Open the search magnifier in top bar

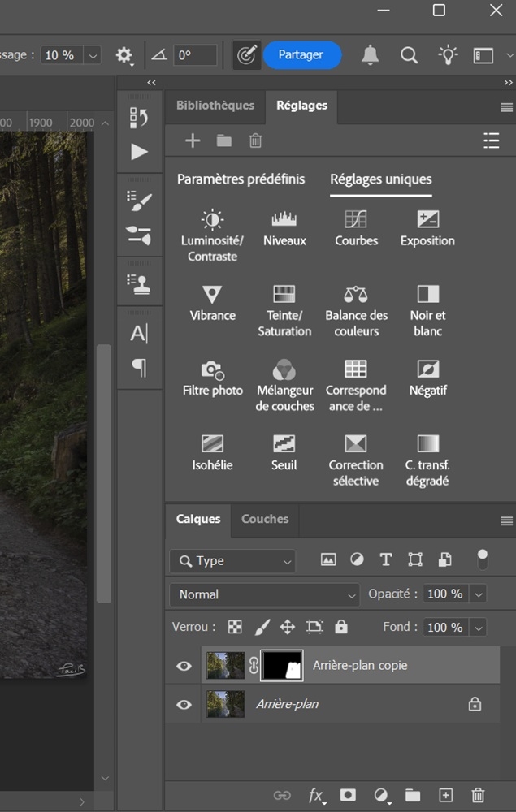pyautogui.click(x=410, y=55)
